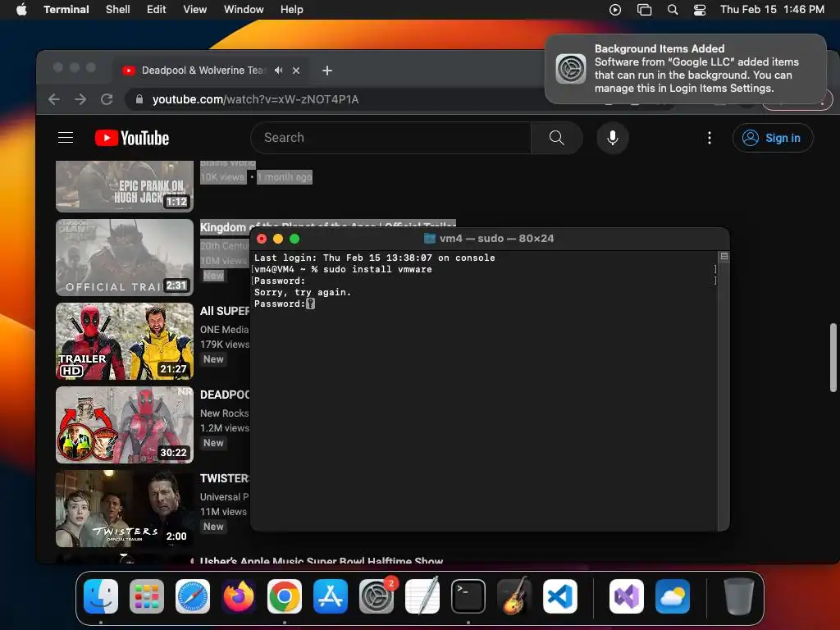Open the Official Trailer 2:31 thumbnail

[125, 257]
